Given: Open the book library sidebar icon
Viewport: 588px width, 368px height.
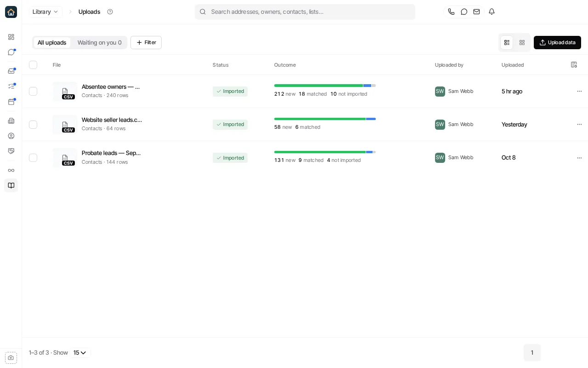Looking at the screenshot, I should point(11,185).
